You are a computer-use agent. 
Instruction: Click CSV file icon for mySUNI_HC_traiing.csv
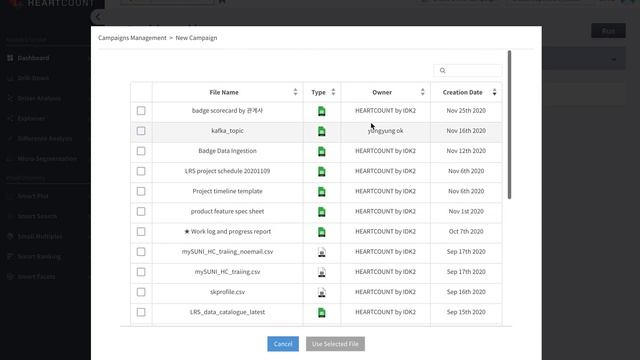coord(322,272)
